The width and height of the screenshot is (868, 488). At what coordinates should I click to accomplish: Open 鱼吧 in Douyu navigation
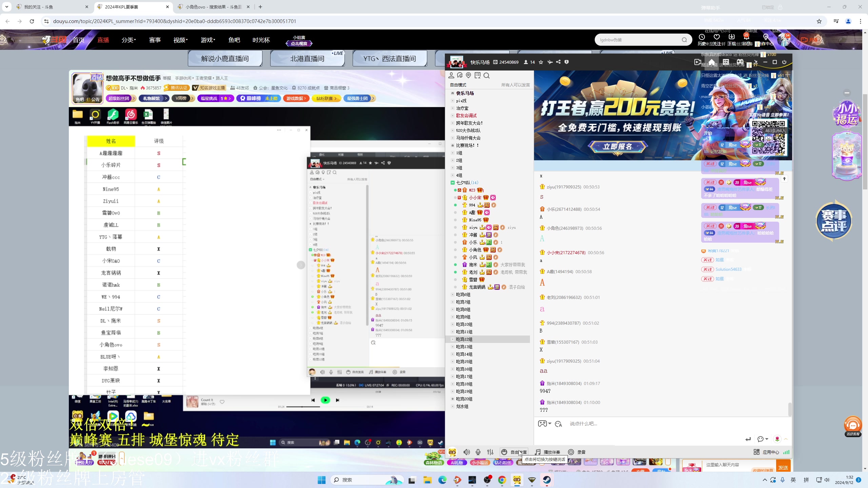[x=234, y=40]
